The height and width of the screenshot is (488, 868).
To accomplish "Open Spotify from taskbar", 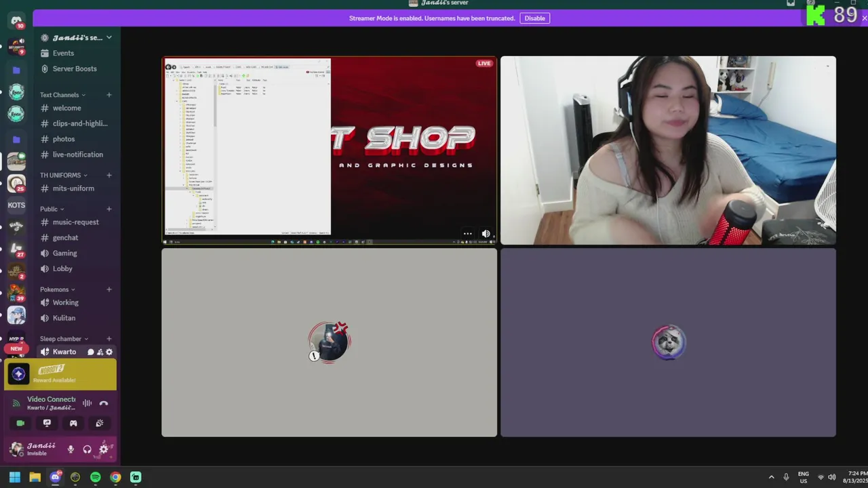I will tap(96, 477).
